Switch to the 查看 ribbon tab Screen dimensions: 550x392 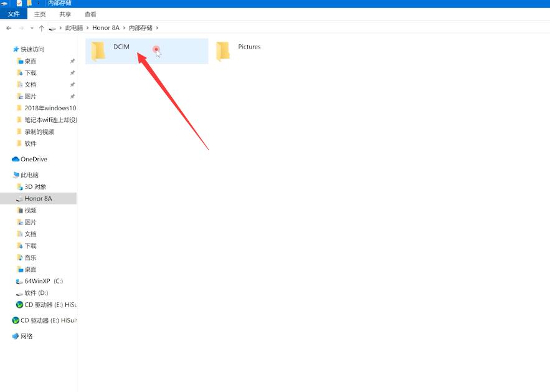click(x=90, y=14)
